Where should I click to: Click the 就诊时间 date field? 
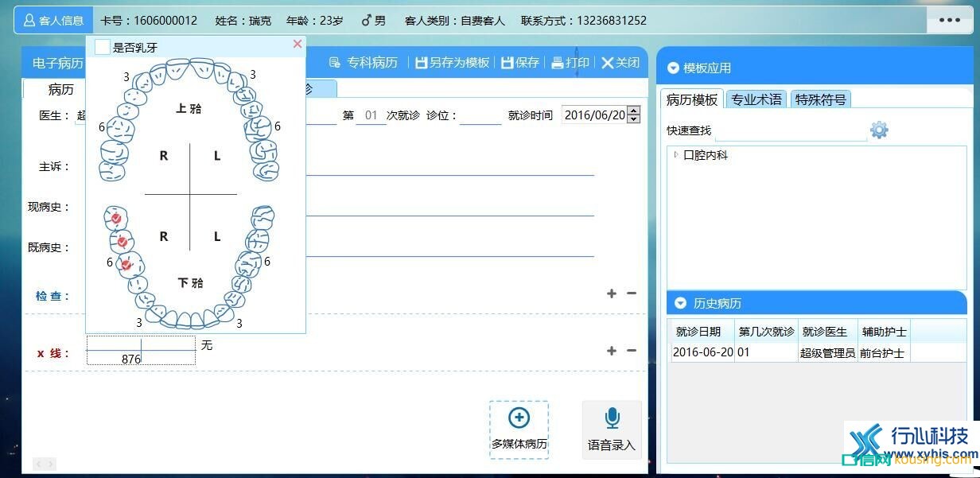(x=594, y=115)
